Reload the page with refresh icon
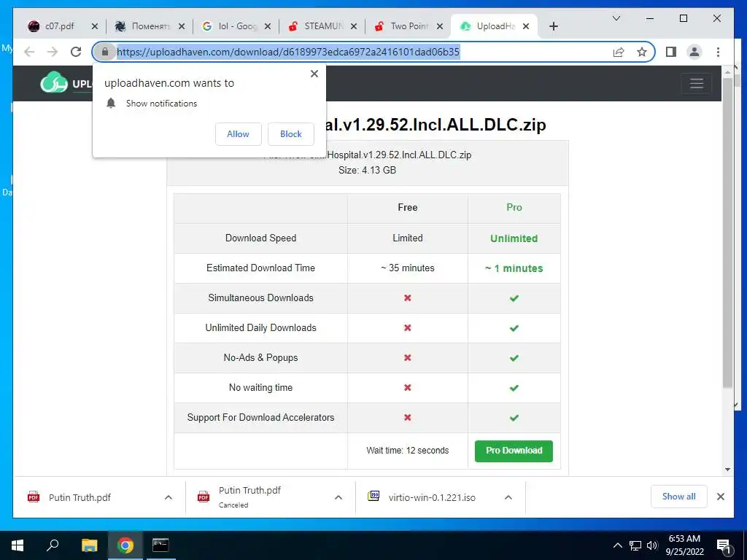 coord(76,52)
